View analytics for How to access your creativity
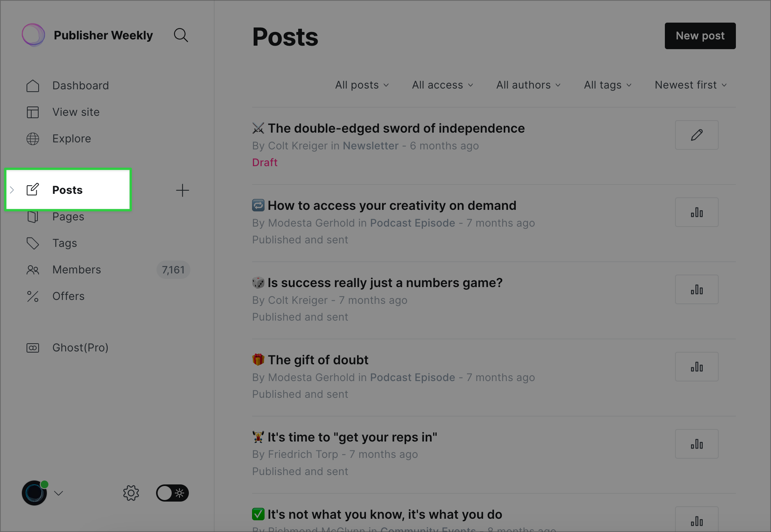 (696, 212)
